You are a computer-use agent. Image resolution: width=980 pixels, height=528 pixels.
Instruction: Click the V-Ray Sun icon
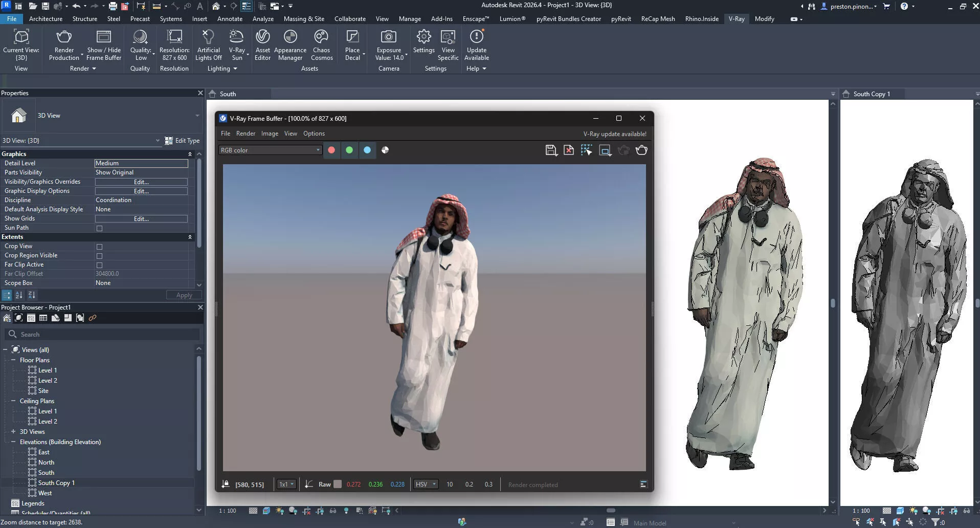[237, 37]
